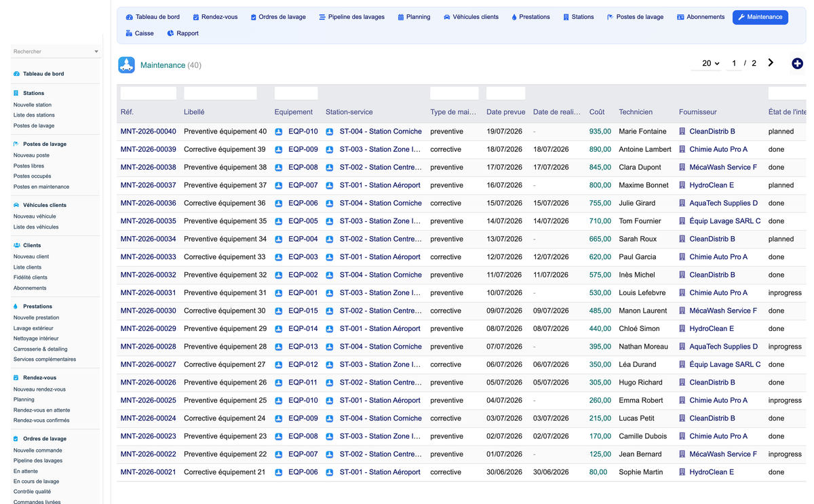The image size is (814, 504).
Task: Open the Stations tab in top navigation
Action: 578,17
